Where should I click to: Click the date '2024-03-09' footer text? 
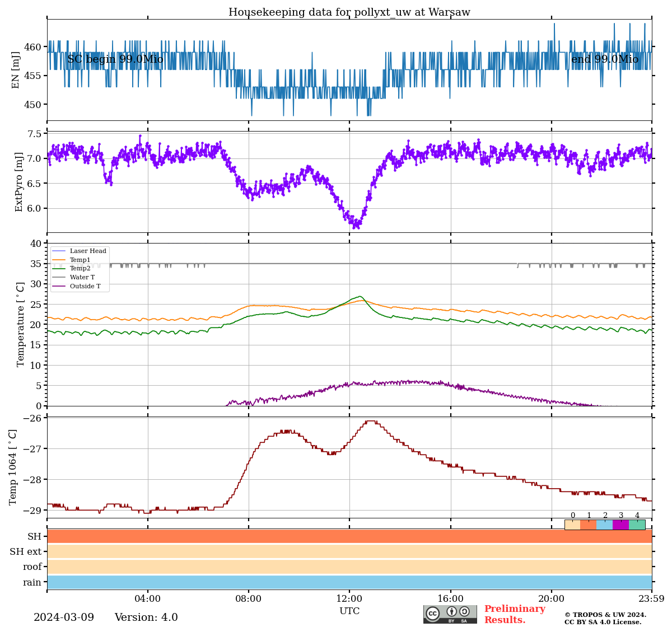tap(64, 617)
